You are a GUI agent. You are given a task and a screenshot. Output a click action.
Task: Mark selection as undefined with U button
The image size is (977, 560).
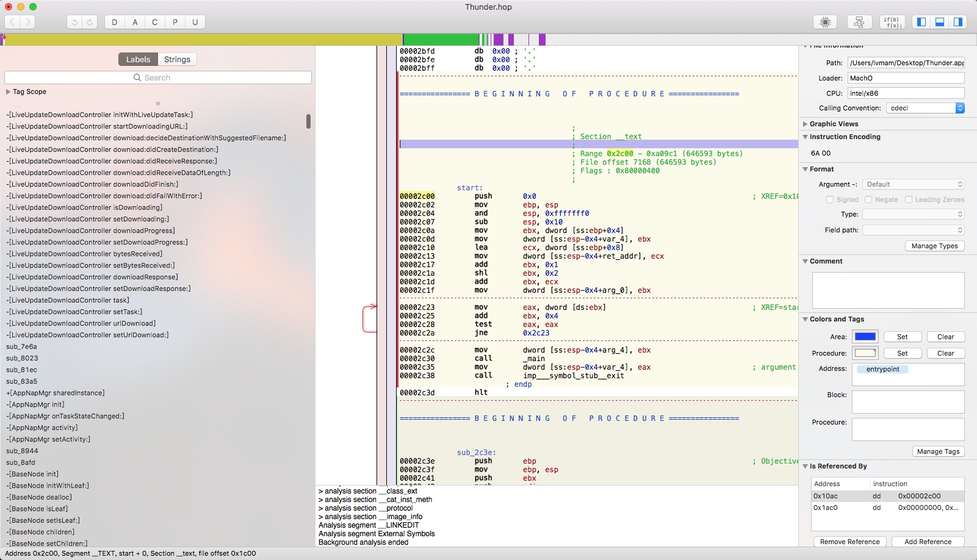(195, 22)
